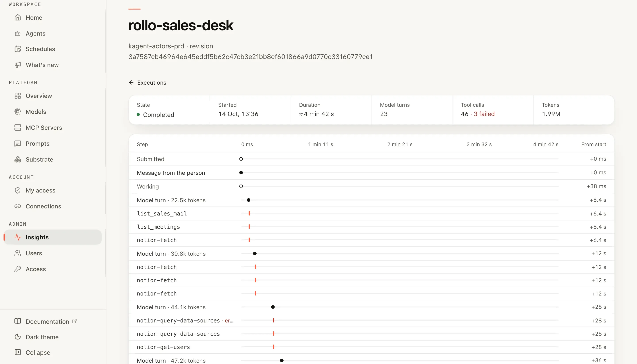The width and height of the screenshot is (637, 364).
Task: Click the Documentation book icon
Action: pos(17,321)
